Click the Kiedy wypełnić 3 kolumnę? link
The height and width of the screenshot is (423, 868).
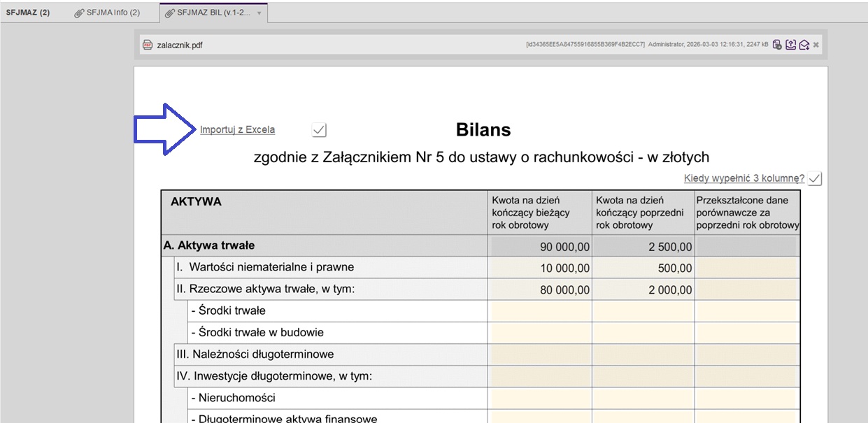(x=744, y=178)
